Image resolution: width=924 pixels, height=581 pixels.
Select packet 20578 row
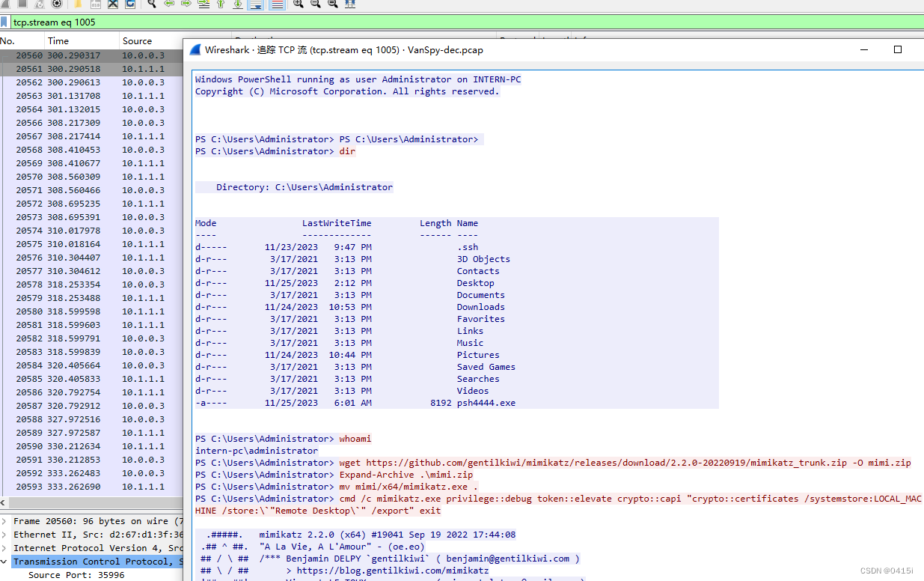pyautogui.click(x=91, y=285)
